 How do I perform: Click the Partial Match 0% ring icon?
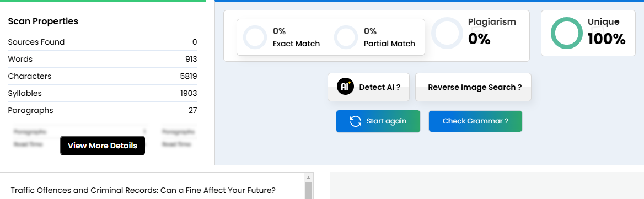click(346, 37)
